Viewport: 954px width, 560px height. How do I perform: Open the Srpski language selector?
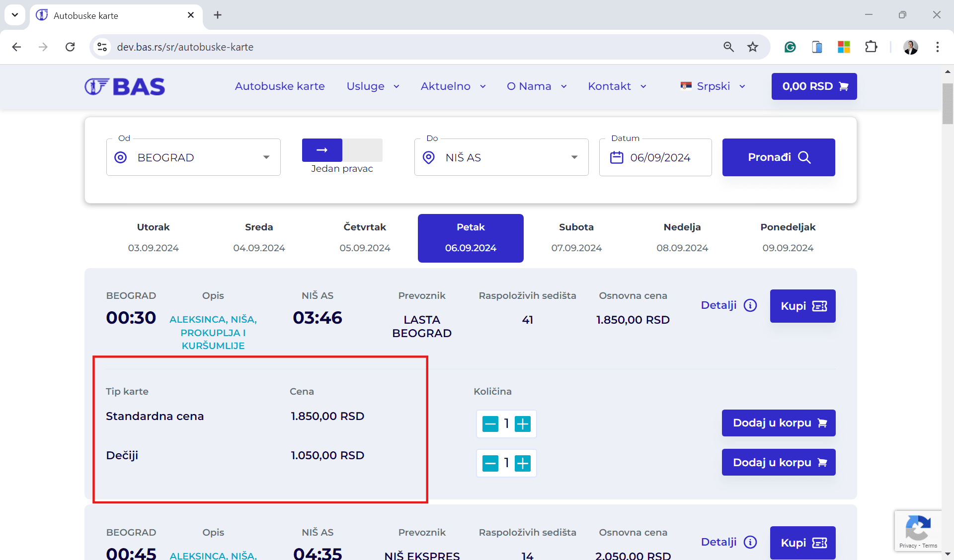[x=713, y=86]
